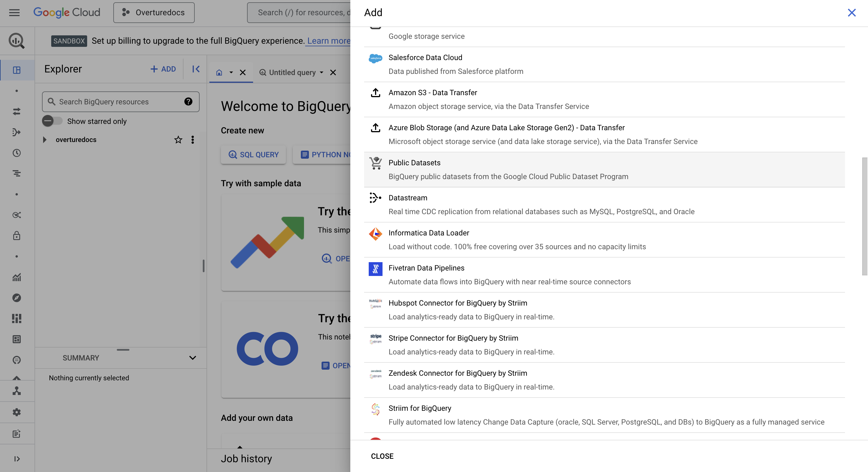
Task: Select Hubspot Connector for BigQuery
Action: [604, 310]
